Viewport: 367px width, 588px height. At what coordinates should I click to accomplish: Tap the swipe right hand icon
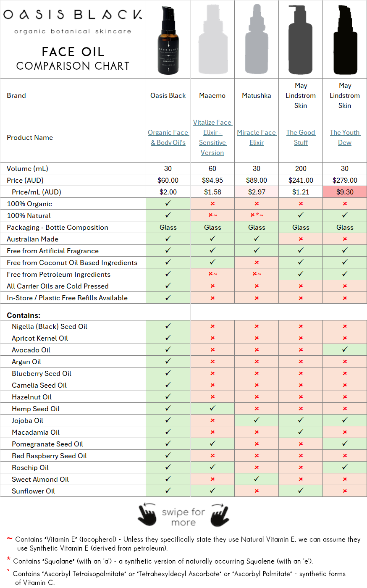(220, 515)
